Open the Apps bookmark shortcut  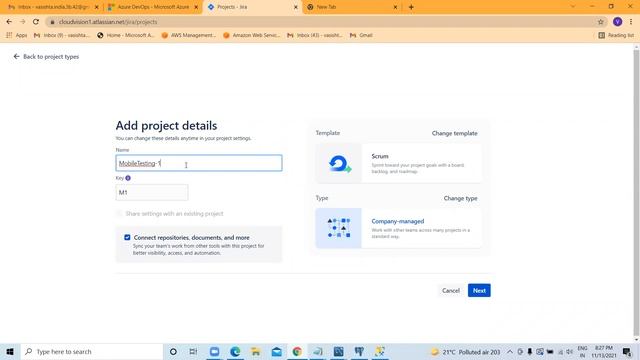point(16,35)
